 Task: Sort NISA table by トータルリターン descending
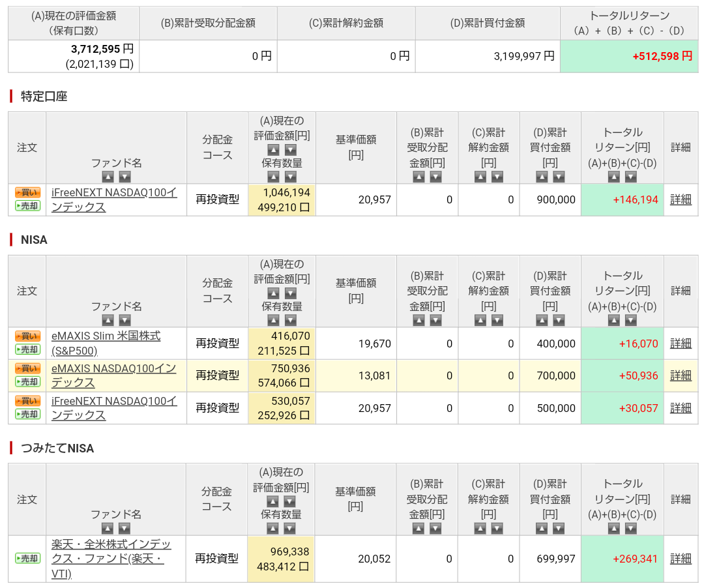pos(631,320)
